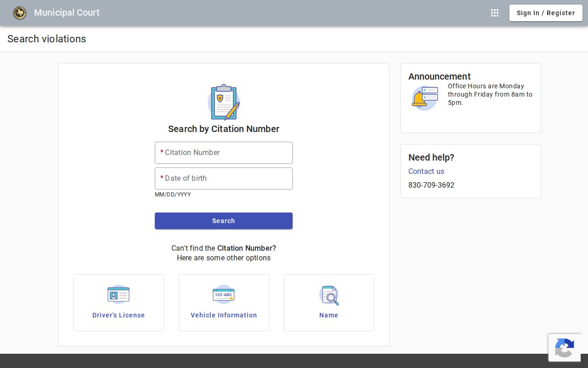Click "Here are some other options" text

tap(224, 258)
